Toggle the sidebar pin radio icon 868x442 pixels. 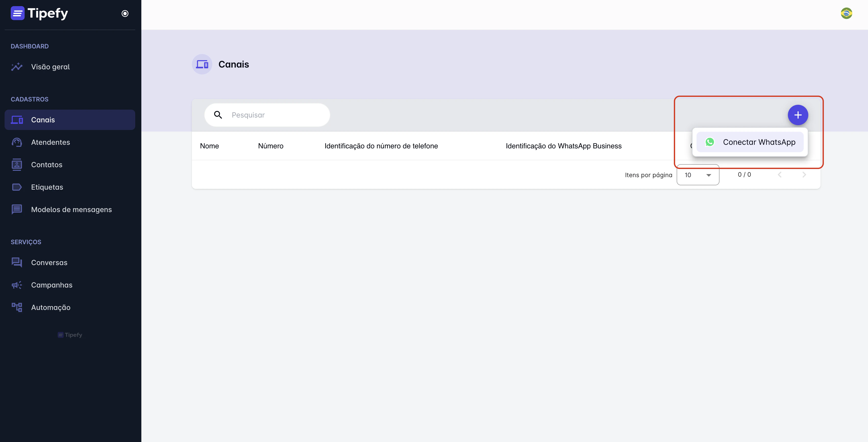pyautogui.click(x=125, y=14)
